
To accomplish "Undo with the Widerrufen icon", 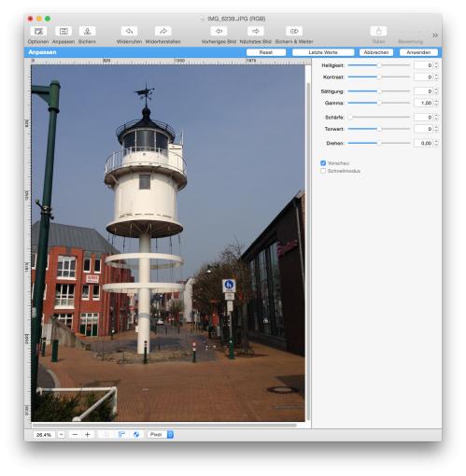I will (x=129, y=31).
